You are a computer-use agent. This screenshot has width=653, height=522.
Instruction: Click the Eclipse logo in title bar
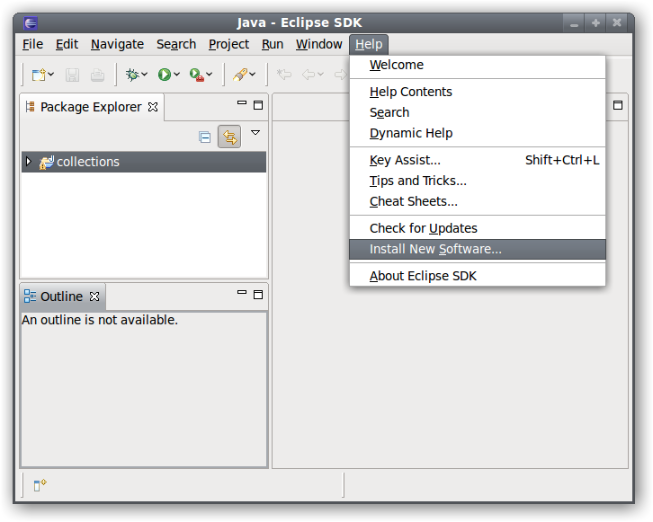click(x=31, y=23)
